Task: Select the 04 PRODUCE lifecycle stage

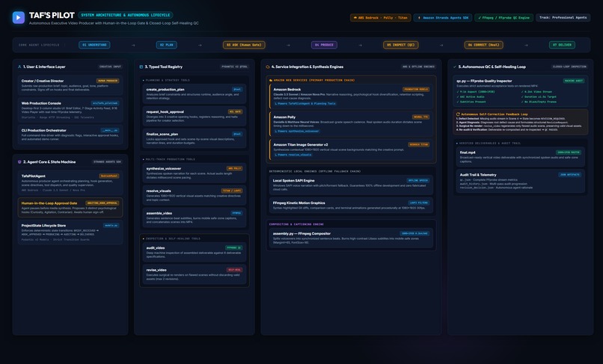Action: coord(324,45)
